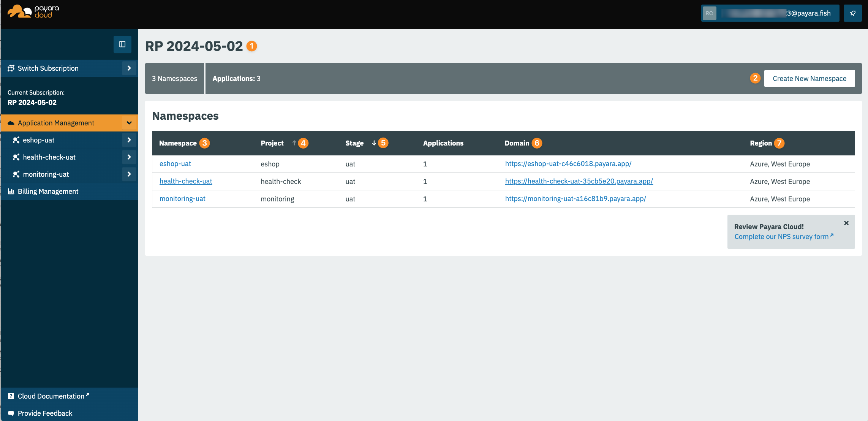Expand eshop-uat sidebar chevron
The width and height of the screenshot is (868, 421).
[129, 140]
